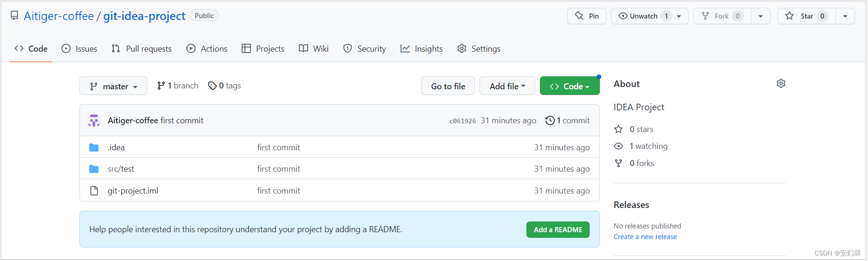This screenshot has width=868, height=261.
Task: Click the branch icon beside 1 branch
Action: (x=161, y=86)
